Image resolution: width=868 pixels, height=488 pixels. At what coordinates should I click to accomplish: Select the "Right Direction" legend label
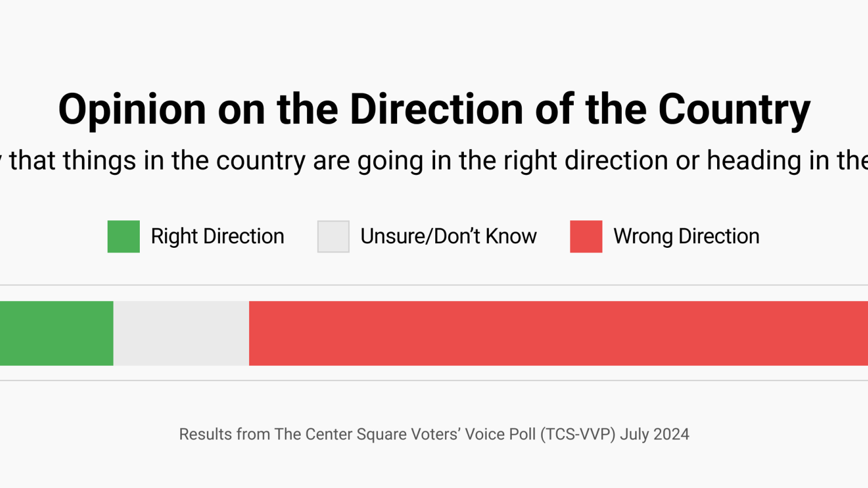coord(217,237)
